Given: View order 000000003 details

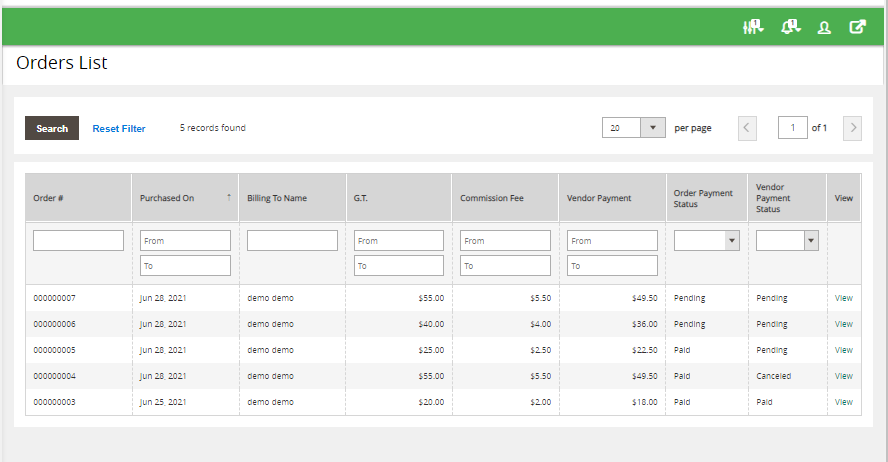Looking at the screenshot, I should [843, 402].
